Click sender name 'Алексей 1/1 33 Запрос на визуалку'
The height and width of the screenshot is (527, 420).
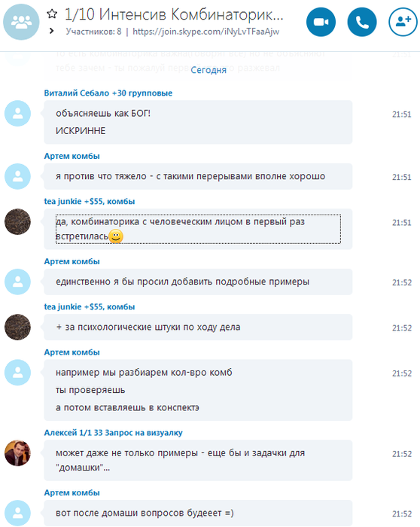113,433
